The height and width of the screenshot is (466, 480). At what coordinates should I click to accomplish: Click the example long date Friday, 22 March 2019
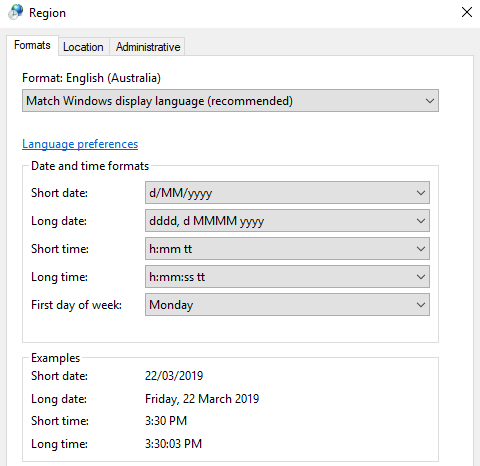pos(202,399)
